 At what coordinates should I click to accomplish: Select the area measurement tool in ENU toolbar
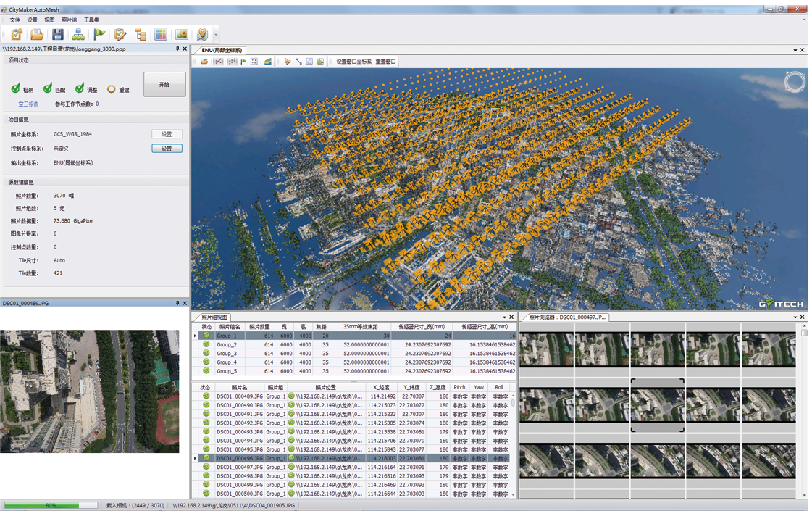[310, 61]
